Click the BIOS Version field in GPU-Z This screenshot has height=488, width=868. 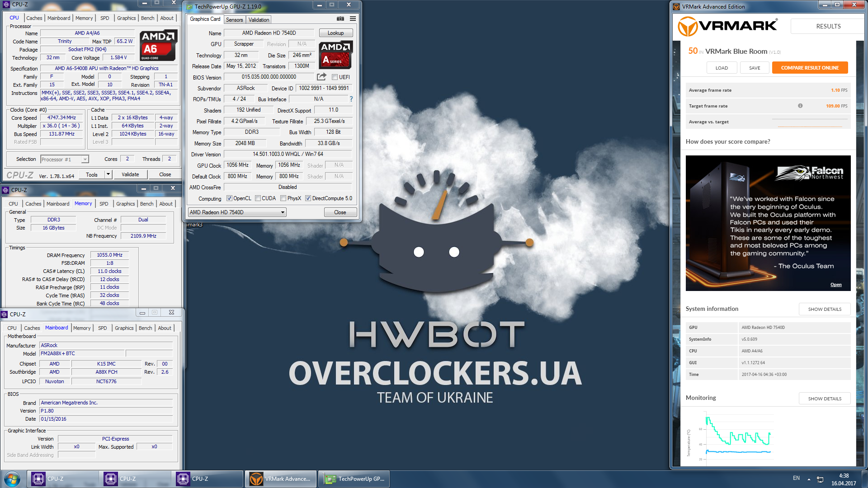click(269, 77)
